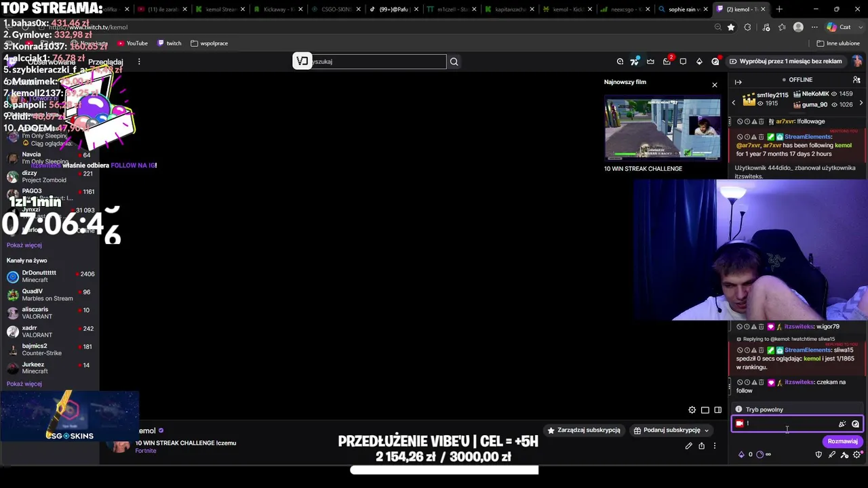Image resolution: width=868 pixels, height=488 pixels.
Task: Click the side-panel layout icon next to theatre mode
Action: click(718, 410)
